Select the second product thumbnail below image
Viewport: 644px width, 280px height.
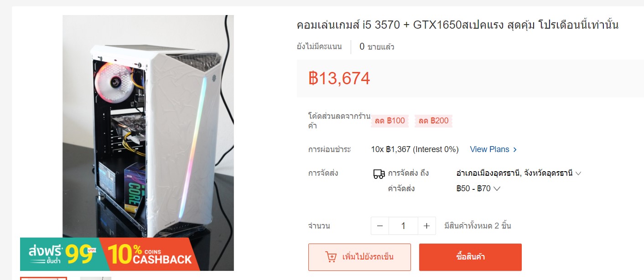(x=96, y=278)
